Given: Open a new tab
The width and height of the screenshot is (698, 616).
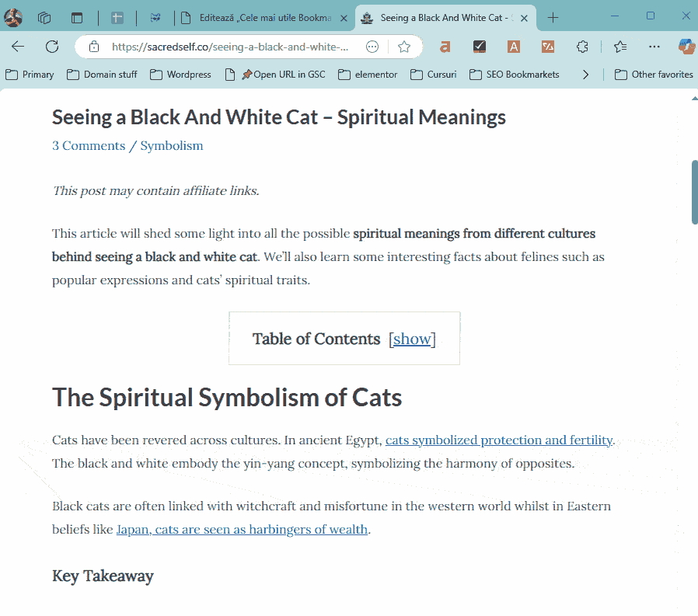Looking at the screenshot, I should [x=553, y=17].
